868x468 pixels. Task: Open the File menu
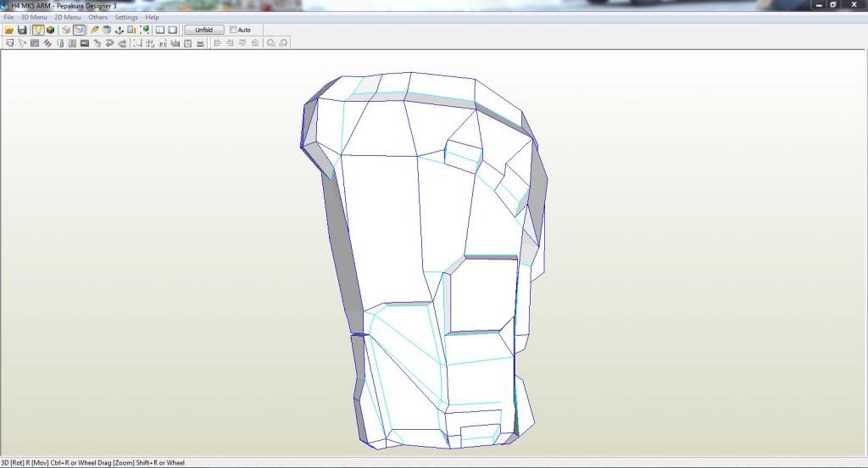(x=8, y=17)
